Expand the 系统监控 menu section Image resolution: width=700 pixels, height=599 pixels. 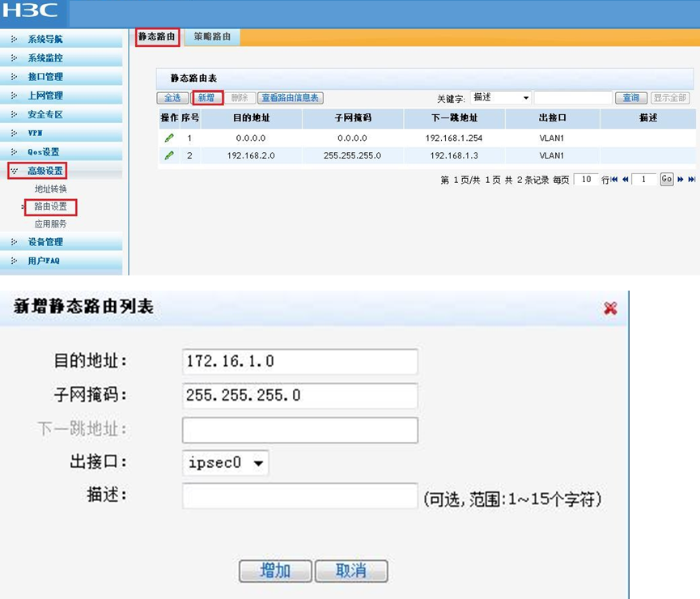click(x=62, y=58)
